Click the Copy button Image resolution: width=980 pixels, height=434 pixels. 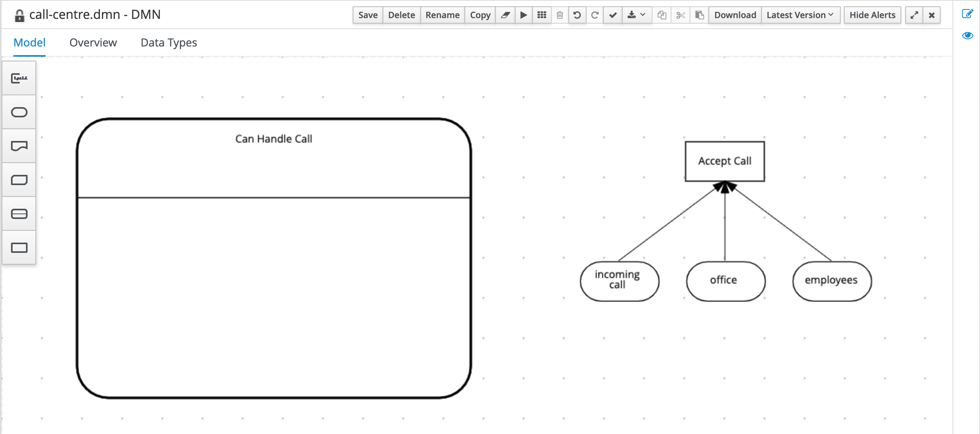pos(480,15)
